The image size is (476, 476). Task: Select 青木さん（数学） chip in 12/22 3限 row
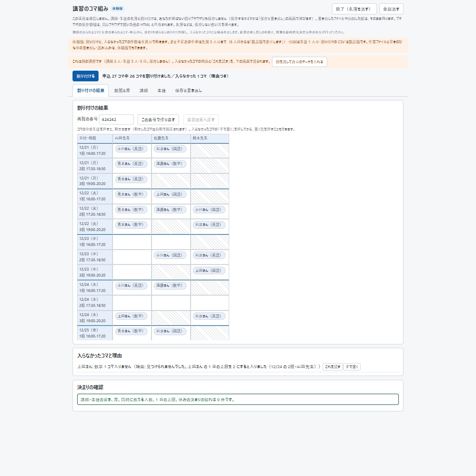(x=131, y=225)
